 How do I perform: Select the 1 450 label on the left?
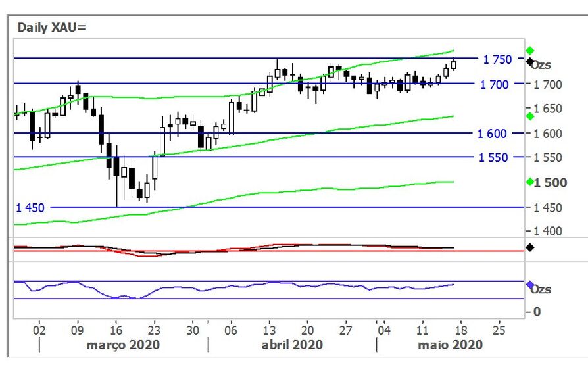pyautogui.click(x=30, y=208)
